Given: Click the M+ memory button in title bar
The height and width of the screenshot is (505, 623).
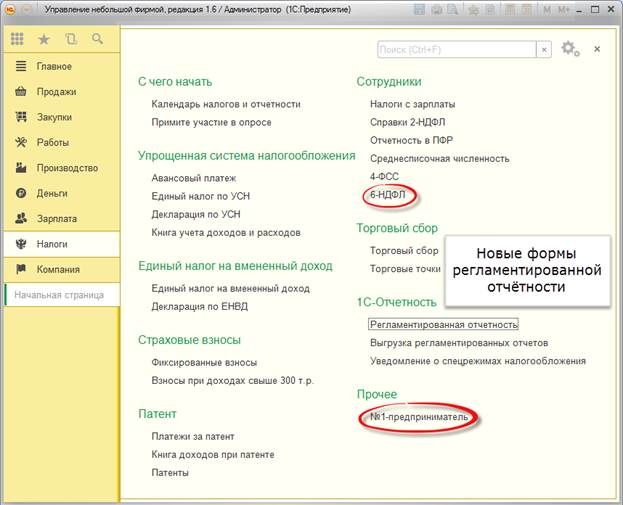Looking at the screenshot, I should pos(564,10).
